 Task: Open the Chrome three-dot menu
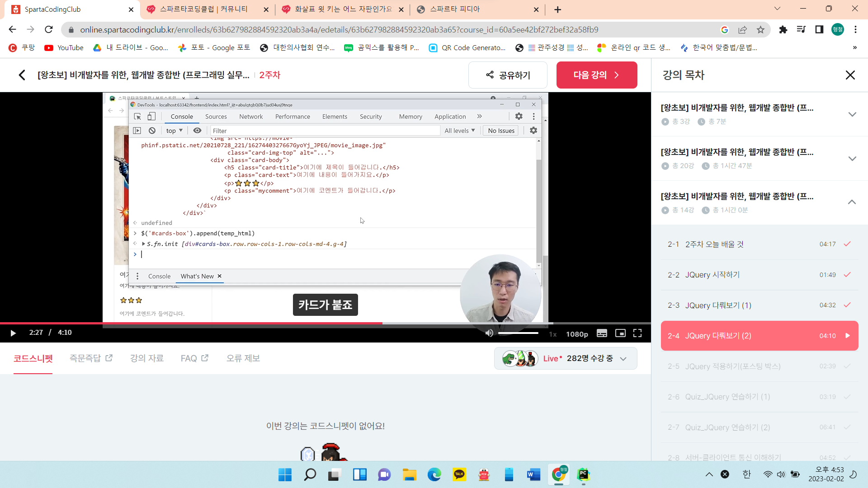pyautogui.click(x=855, y=30)
